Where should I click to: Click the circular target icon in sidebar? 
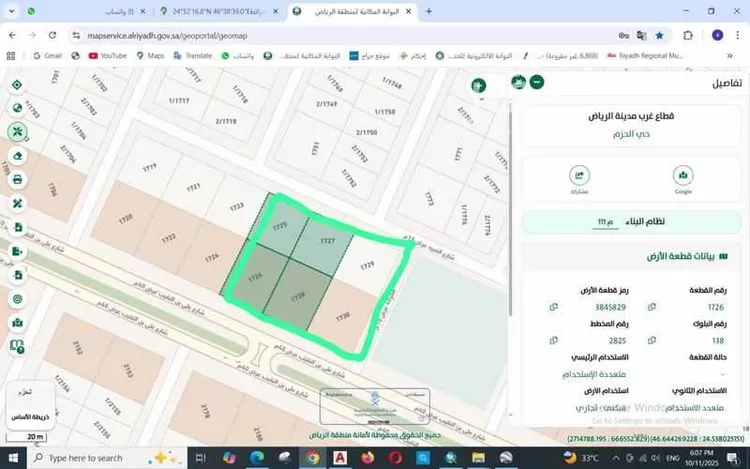point(17,299)
